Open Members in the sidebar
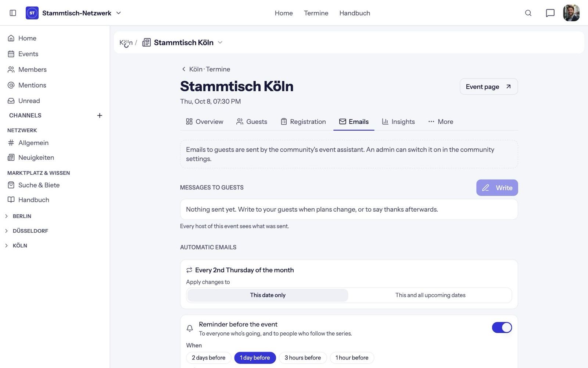This screenshot has height=368, width=588. coord(55,70)
